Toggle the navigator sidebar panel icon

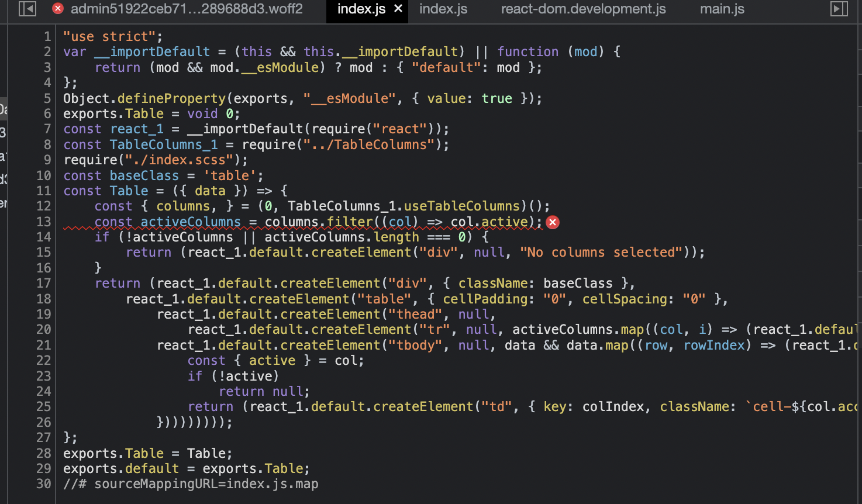click(27, 9)
